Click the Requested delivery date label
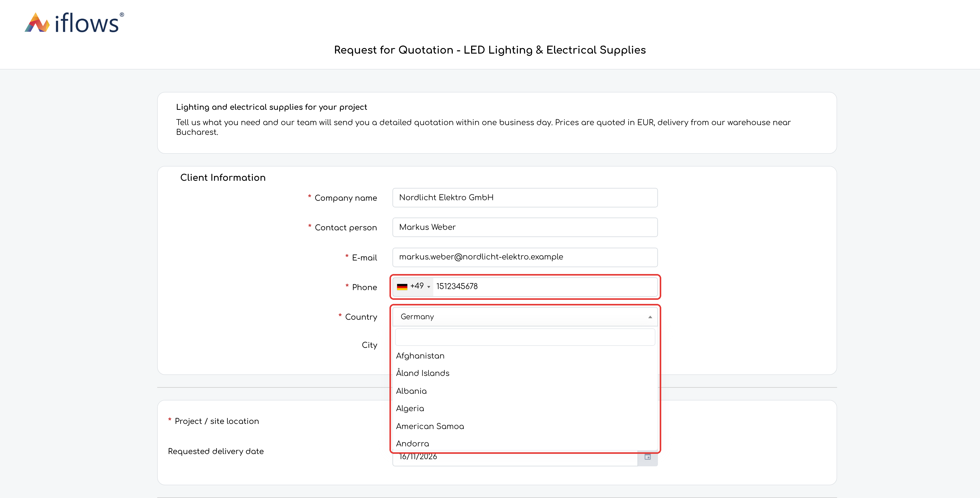The image size is (980, 498). click(x=216, y=451)
